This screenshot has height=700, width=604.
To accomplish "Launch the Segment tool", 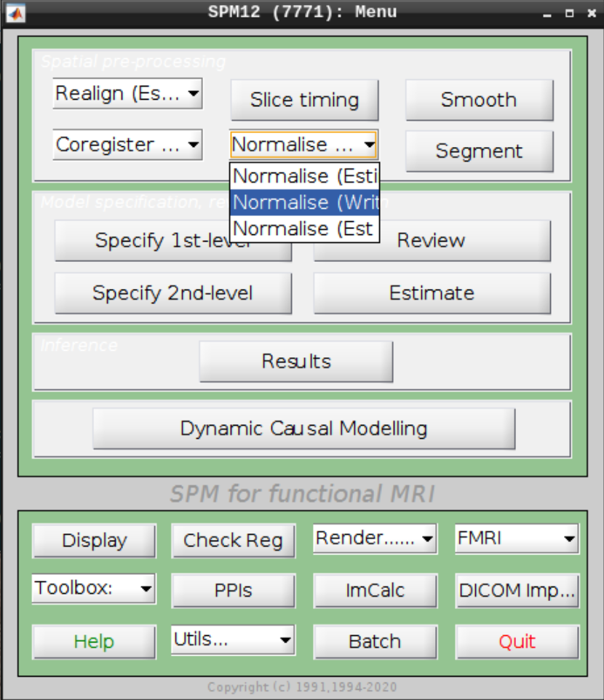I will (x=479, y=151).
